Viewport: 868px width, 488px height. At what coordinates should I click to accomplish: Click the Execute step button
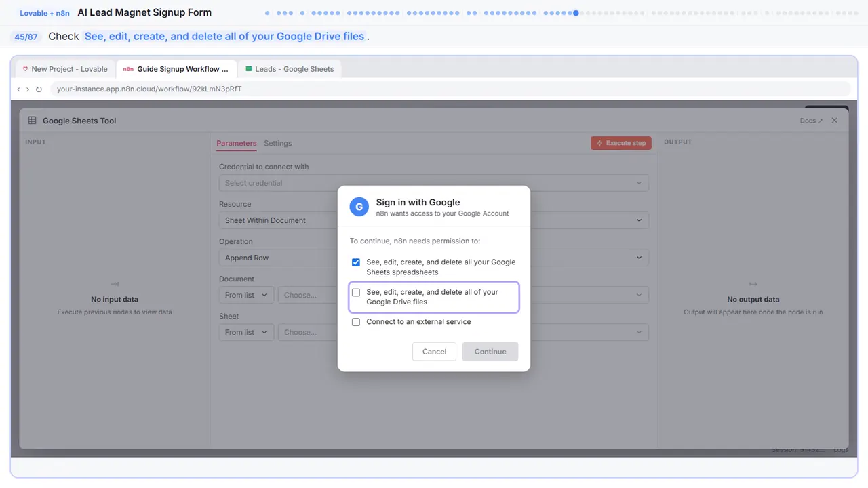(621, 143)
